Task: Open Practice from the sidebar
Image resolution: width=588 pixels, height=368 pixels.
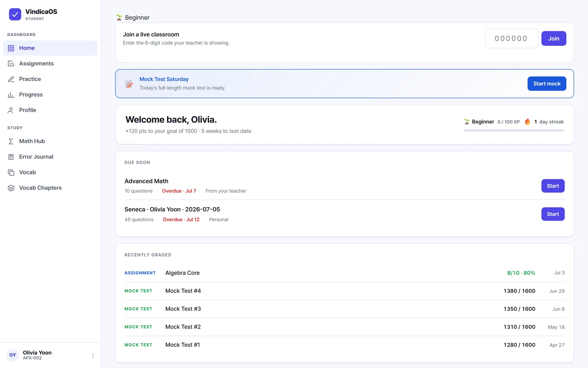Action: coord(50,79)
